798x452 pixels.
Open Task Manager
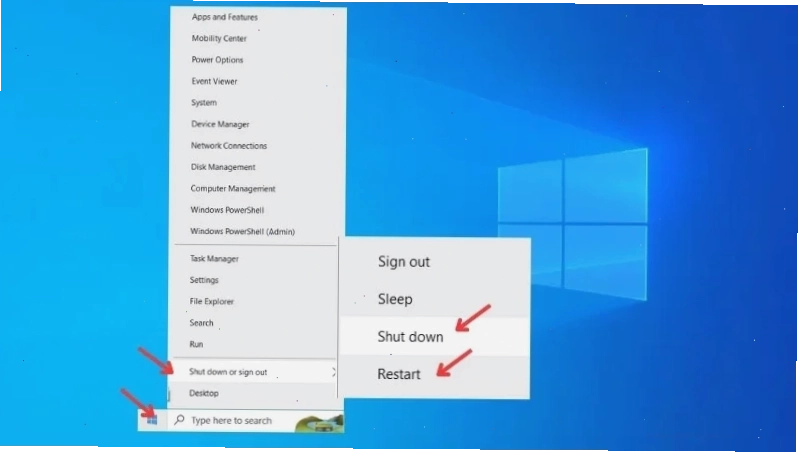click(214, 259)
